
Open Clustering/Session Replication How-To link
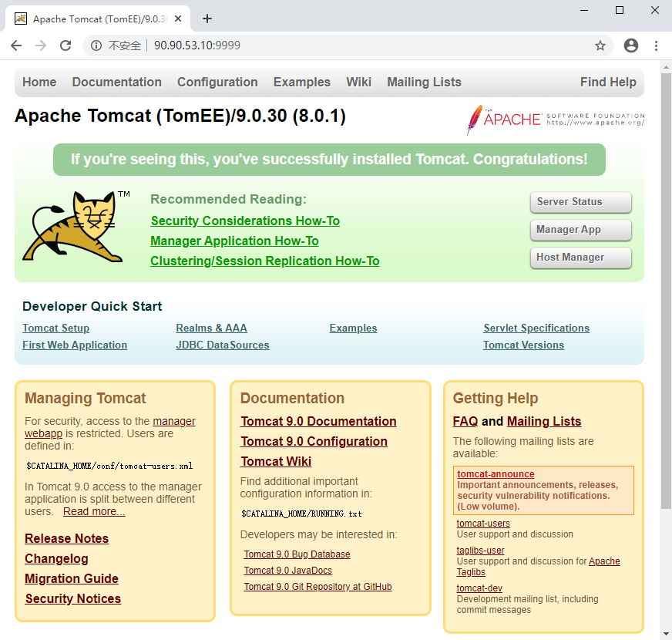[265, 261]
